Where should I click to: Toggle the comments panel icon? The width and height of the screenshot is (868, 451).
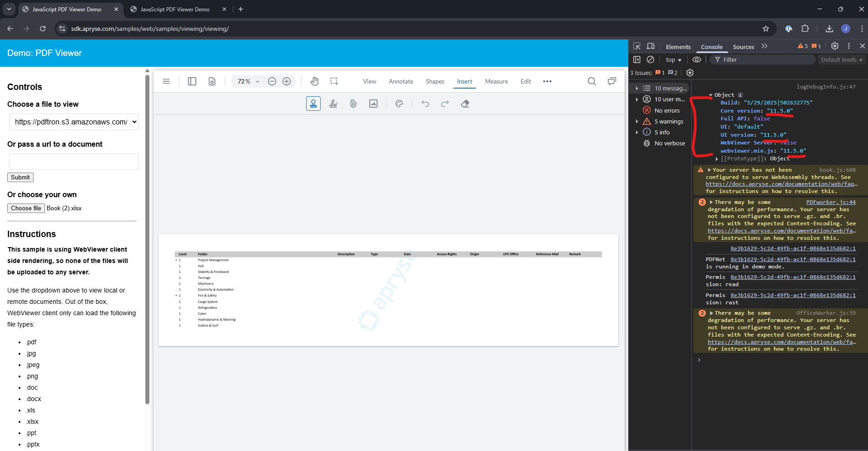(x=612, y=81)
